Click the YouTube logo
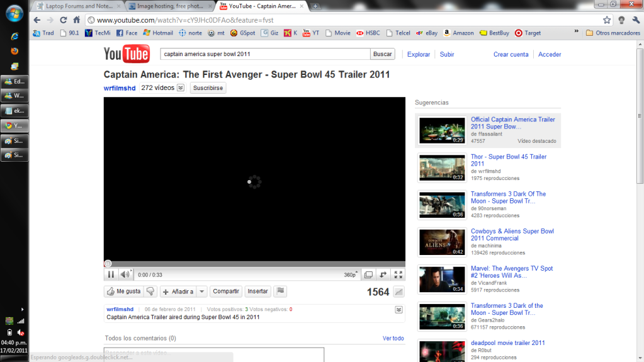 coord(127,54)
